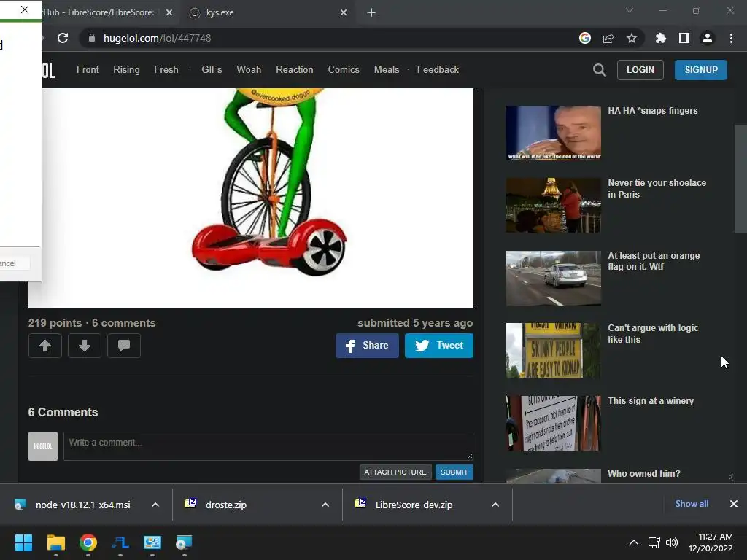The width and height of the screenshot is (747, 560).
Task: Open the Reaction category
Action: pos(295,69)
